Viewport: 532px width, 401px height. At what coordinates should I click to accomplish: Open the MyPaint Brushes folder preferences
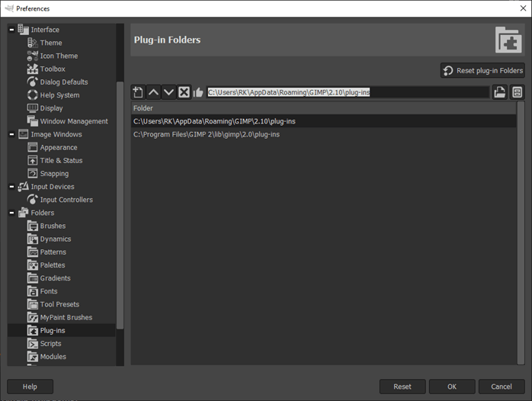[x=66, y=318]
